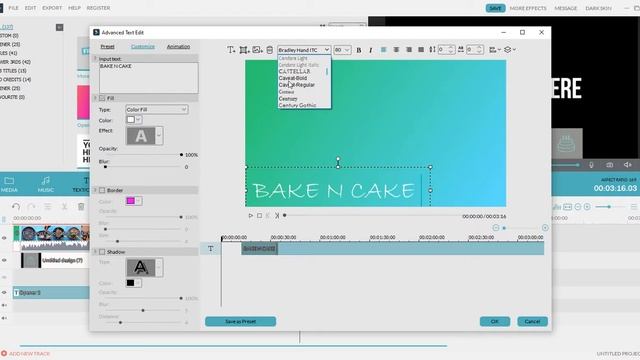The width and height of the screenshot is (640, 360).
Task: Click OK button in Advanced Text Edit
Action: coord(495,321)
